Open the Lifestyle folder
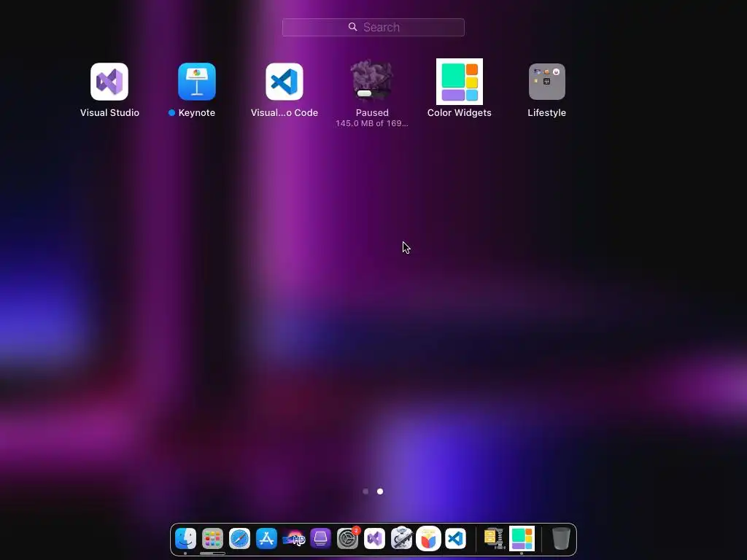 (x=547, y=82)
